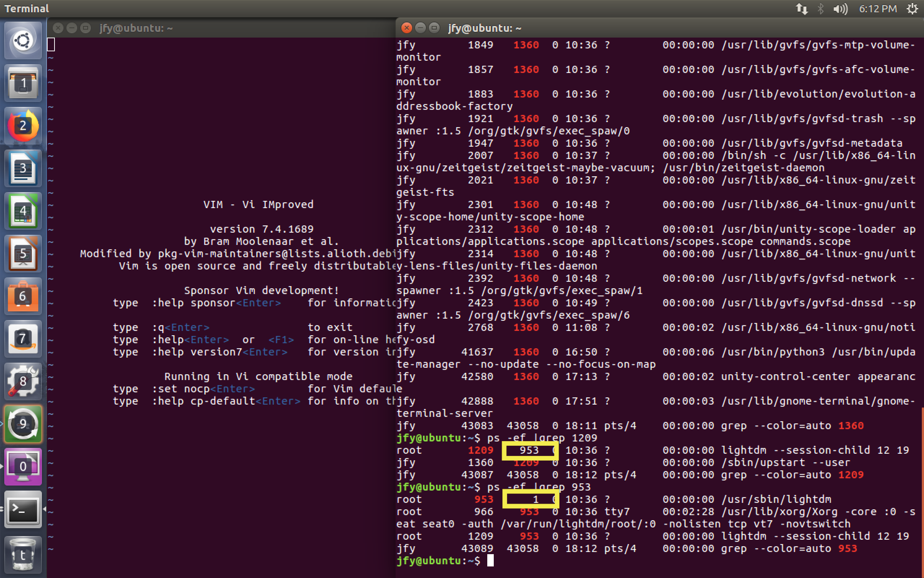Click ':set nocp<Enter>' text in Vim
924x578 pixels.
204,389
